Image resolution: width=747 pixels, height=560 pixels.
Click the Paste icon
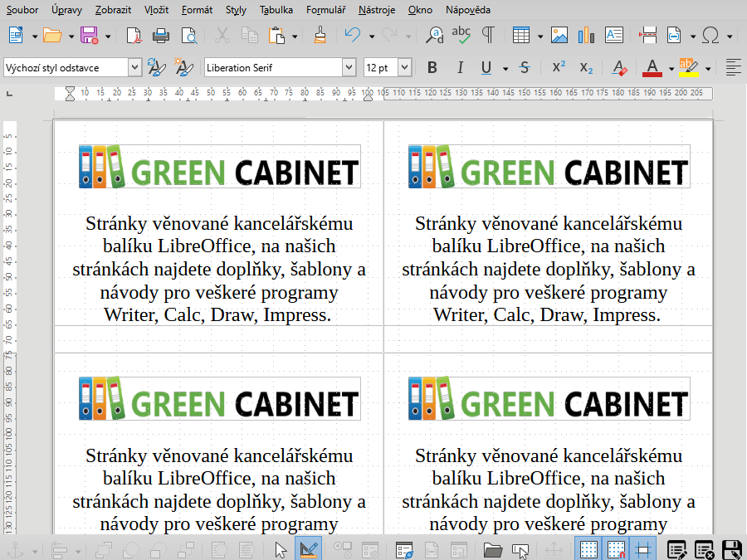276,35
